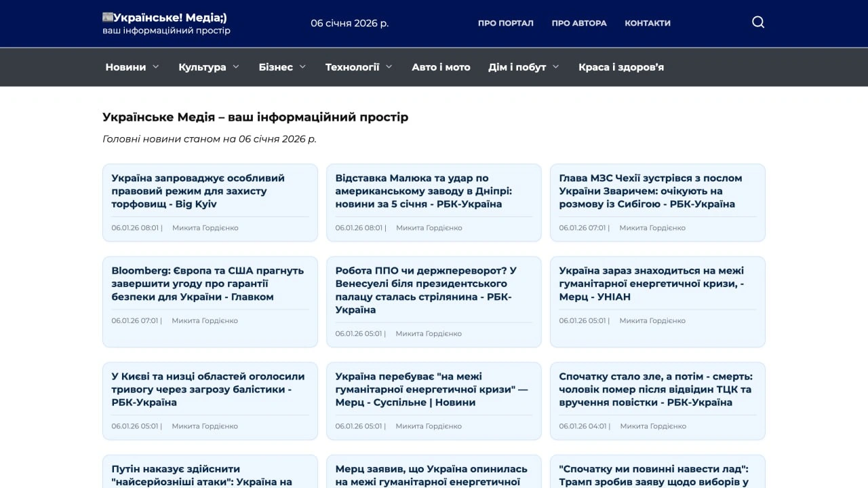Click 06.01.26 04:01 date on ТЦК article card

583,426
